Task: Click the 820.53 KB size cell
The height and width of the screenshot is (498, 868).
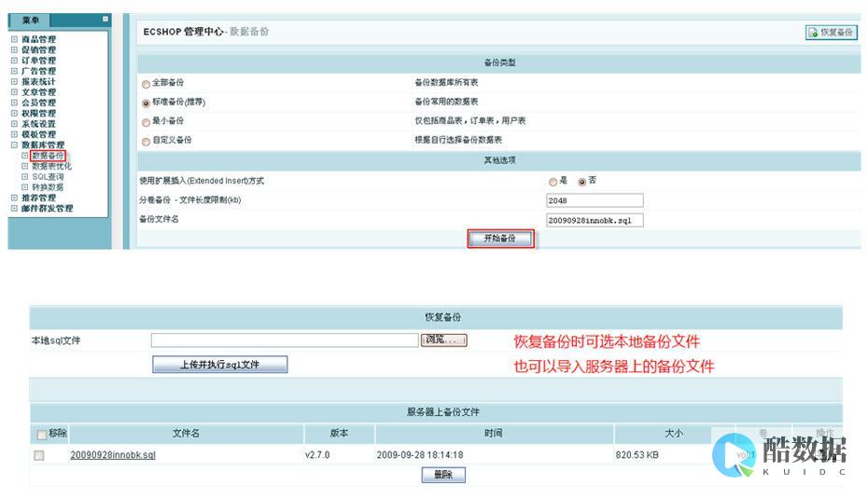Action: click(x=637, y=455)
